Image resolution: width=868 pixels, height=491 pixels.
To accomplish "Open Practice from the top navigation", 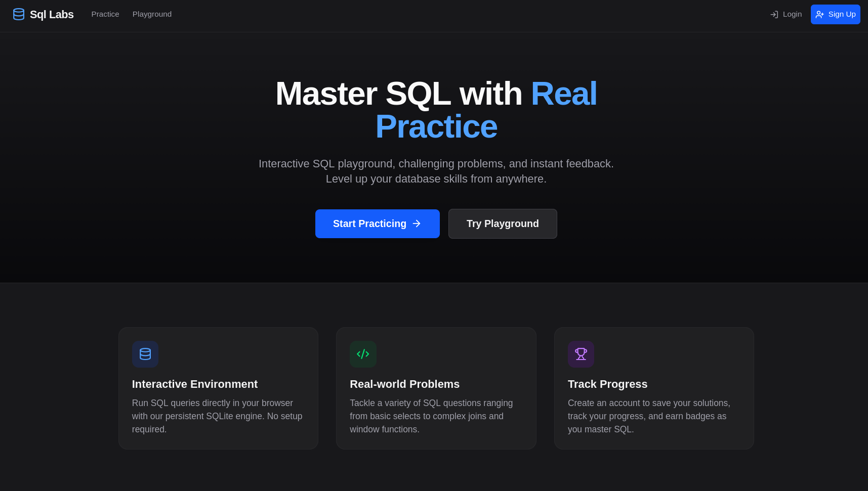I will pos(105,14).
